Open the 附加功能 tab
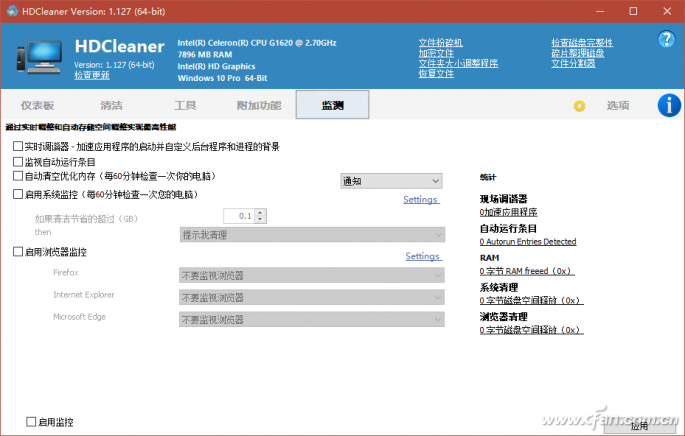This screenshot has width=685, height=436. pyautogui.click(x=258, y=105)
